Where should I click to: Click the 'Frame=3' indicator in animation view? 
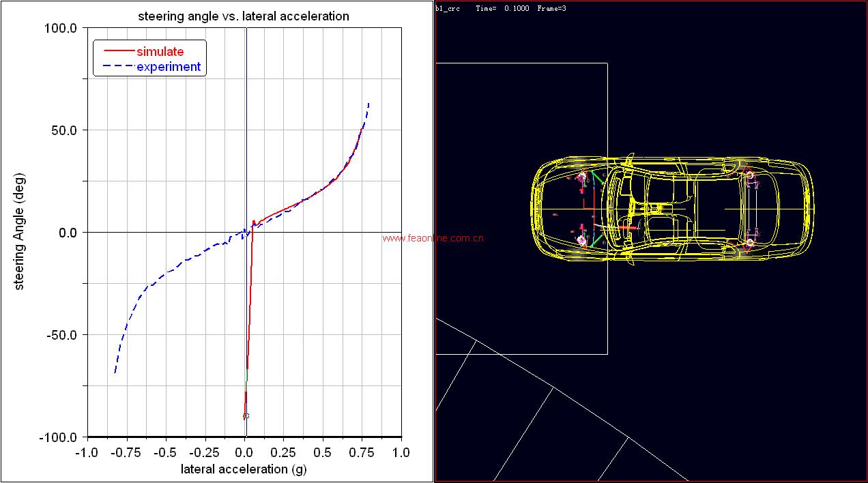coord(551,8)
